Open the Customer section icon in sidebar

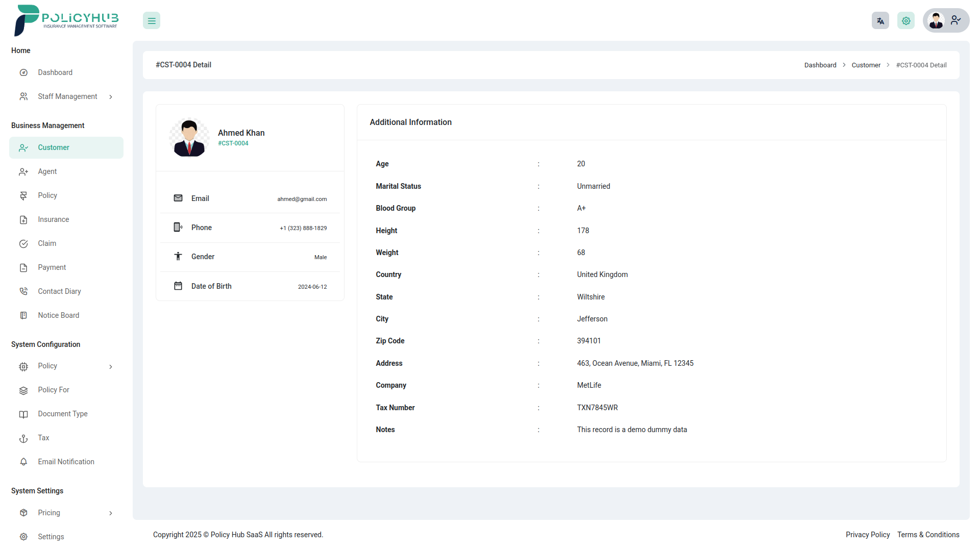(23, 147)
